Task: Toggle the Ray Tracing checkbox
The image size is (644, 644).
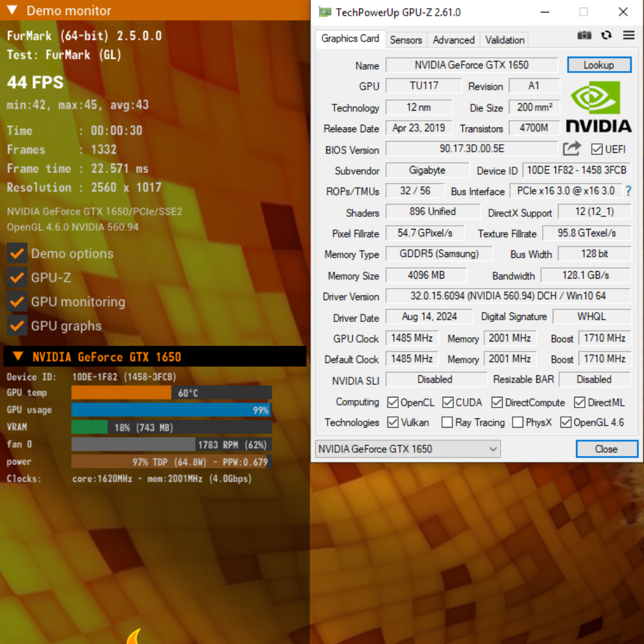Action: [x=447, y=423]
